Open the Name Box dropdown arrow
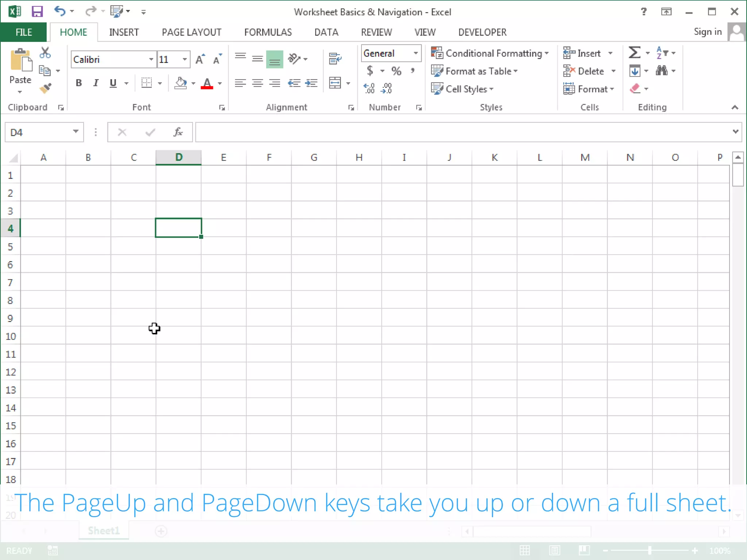Screen dimensions: 747x560 click(x=76, y=132)
